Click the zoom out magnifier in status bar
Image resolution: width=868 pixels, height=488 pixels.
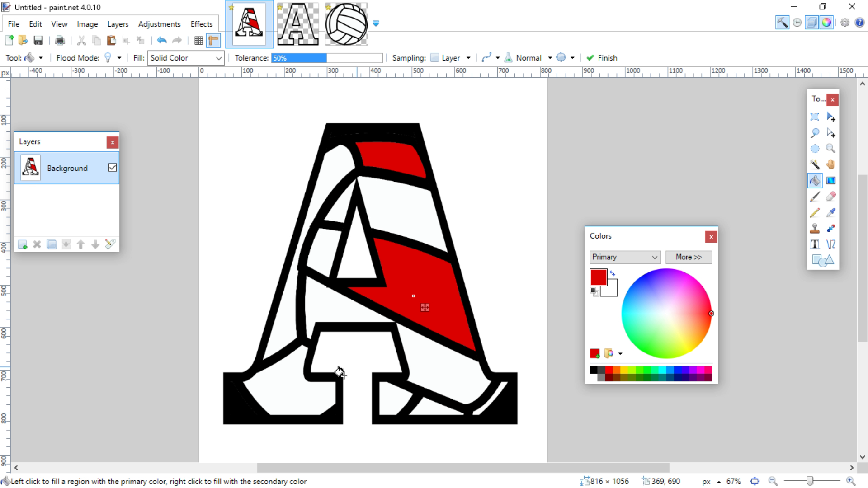tap(773, 481)
